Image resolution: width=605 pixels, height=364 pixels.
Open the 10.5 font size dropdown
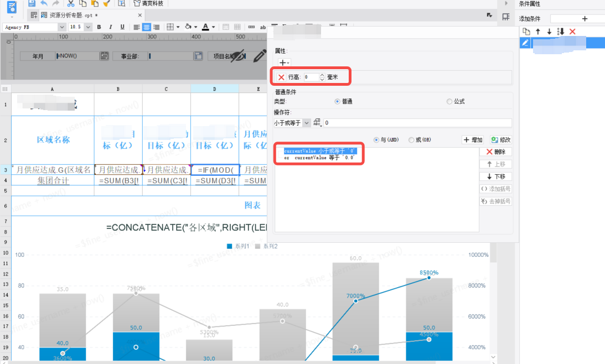89,27
